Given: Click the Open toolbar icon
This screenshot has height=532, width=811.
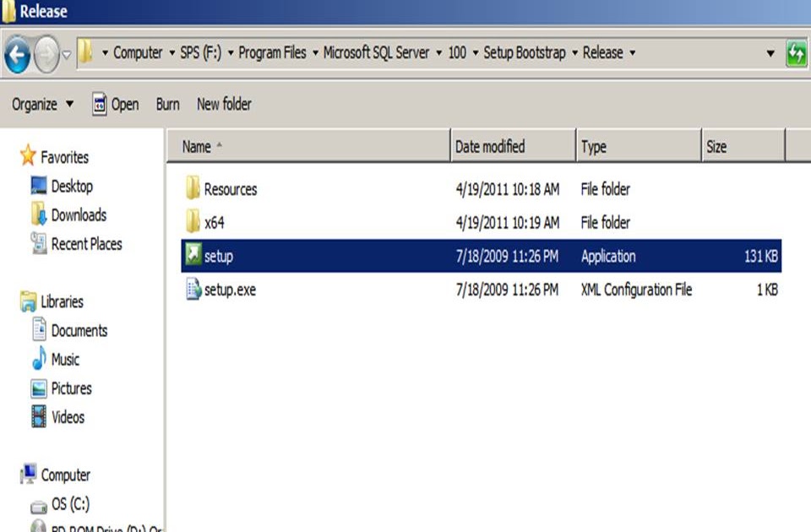Looking at the screenshot, I should [x=100, y=104].
